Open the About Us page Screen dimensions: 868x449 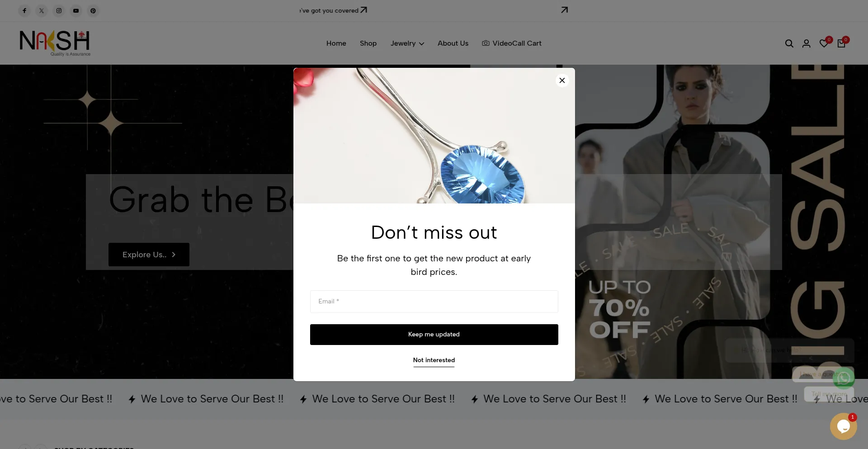pos(453,43)
